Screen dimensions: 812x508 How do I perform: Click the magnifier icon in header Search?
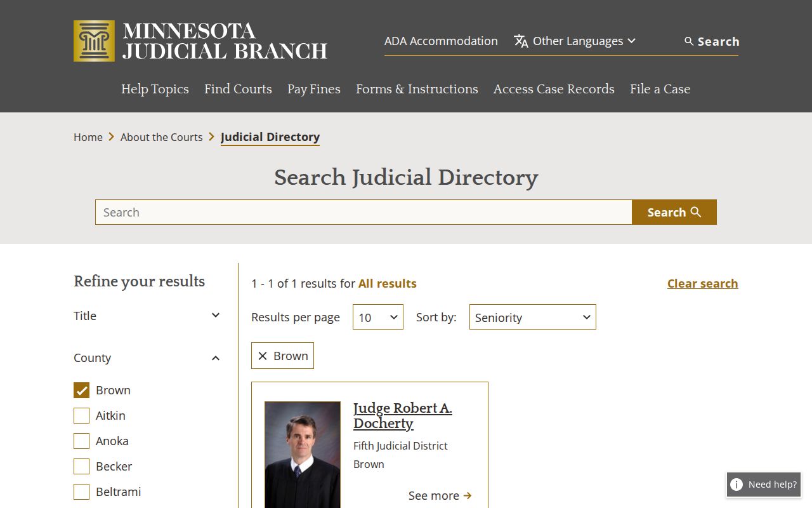689,41
